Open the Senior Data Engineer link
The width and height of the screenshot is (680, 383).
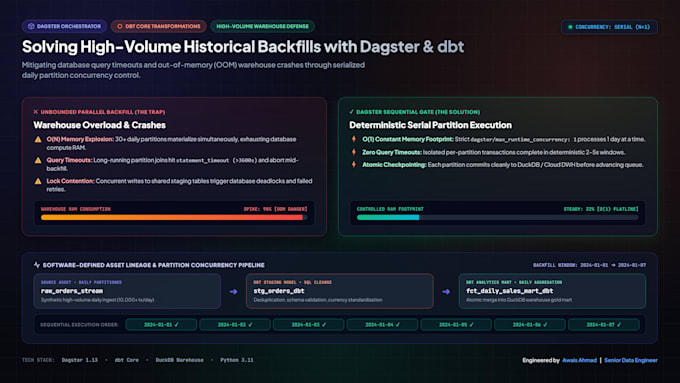pyautogui.click(x=631, y=360)
